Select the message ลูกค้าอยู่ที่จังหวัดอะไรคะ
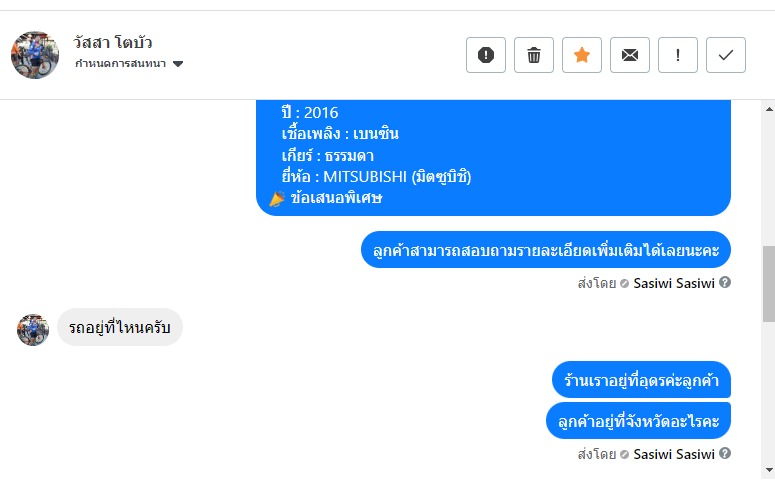775x487 pixels. click(638, 421)
